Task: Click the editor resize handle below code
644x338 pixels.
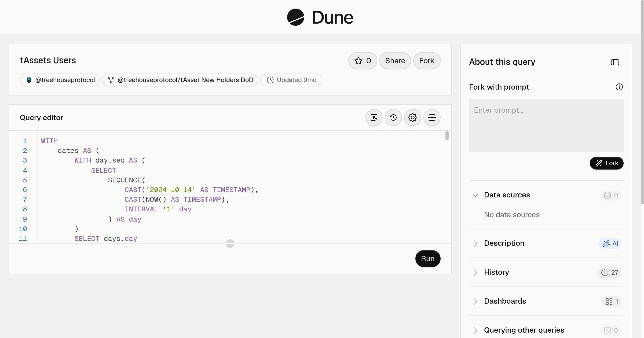Action: (x=230, y=244)
